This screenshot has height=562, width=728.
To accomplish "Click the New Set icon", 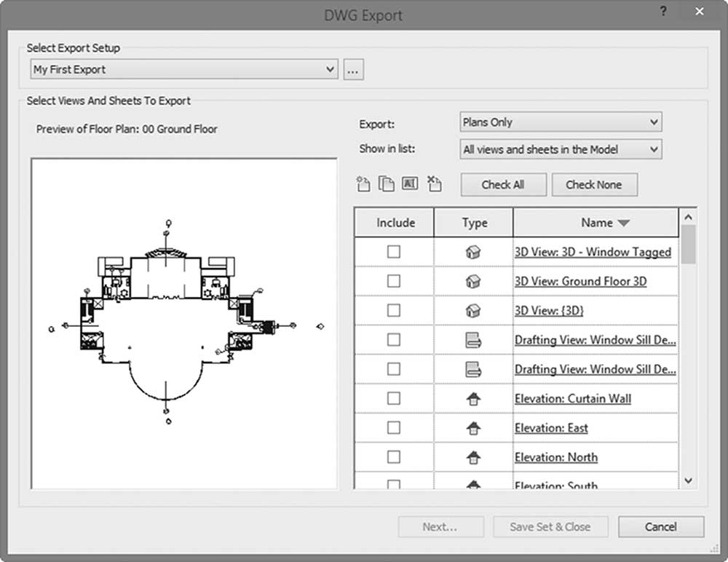I will pos(363,184).
